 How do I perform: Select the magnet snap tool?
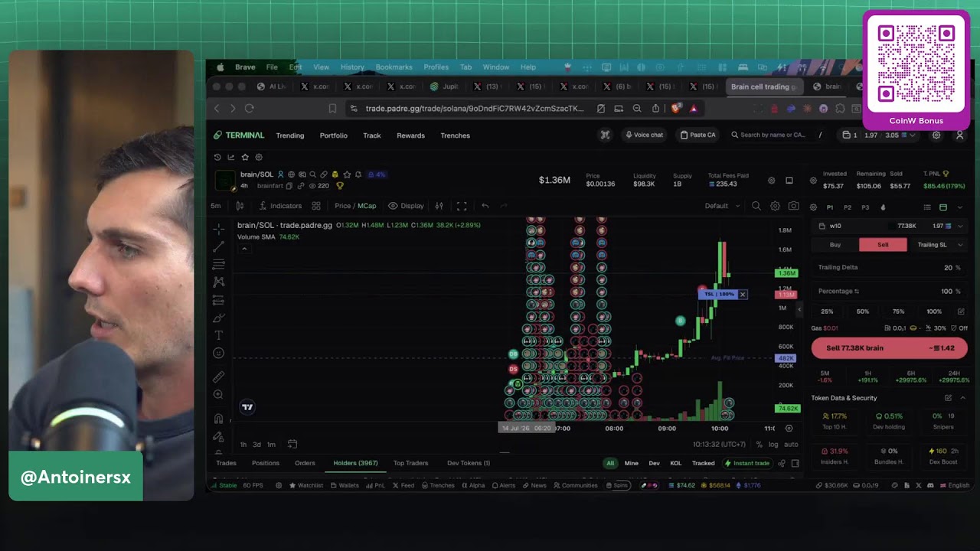219,419
